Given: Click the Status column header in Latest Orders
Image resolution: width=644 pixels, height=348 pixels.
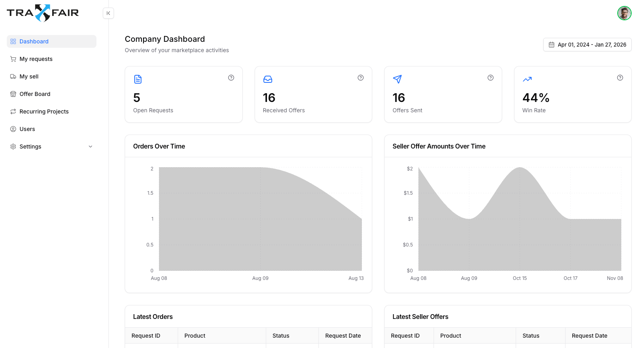Looking at the screenshot, I should 281,336.
